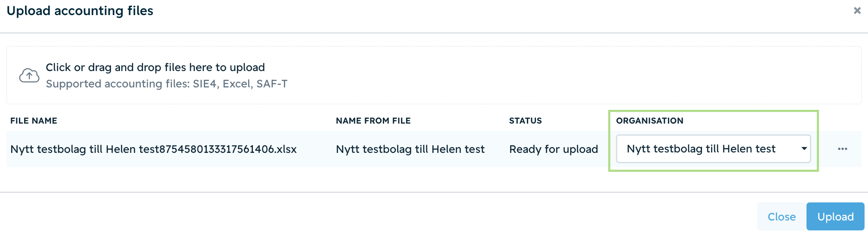Click the cloud upload icon
The image size is (868, 236).
click(29, 75)
